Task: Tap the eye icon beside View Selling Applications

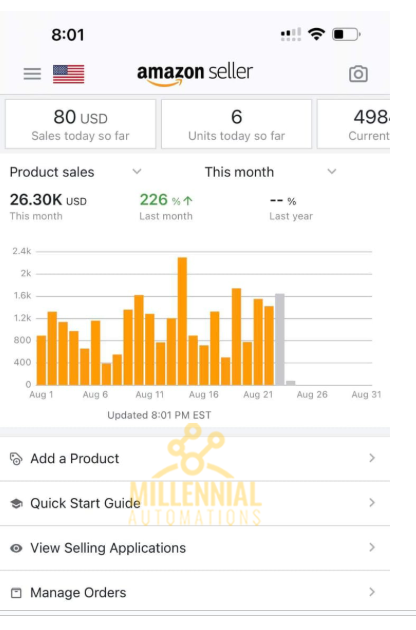Action: [16, 548]
